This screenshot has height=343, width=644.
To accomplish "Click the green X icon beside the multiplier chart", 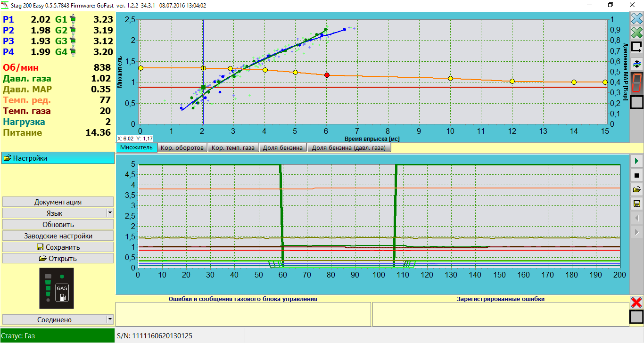I will (x=636, y=33).
